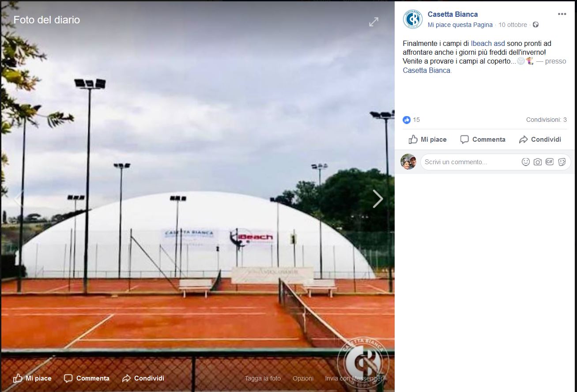Like the post in side panel

pos(427,139)
